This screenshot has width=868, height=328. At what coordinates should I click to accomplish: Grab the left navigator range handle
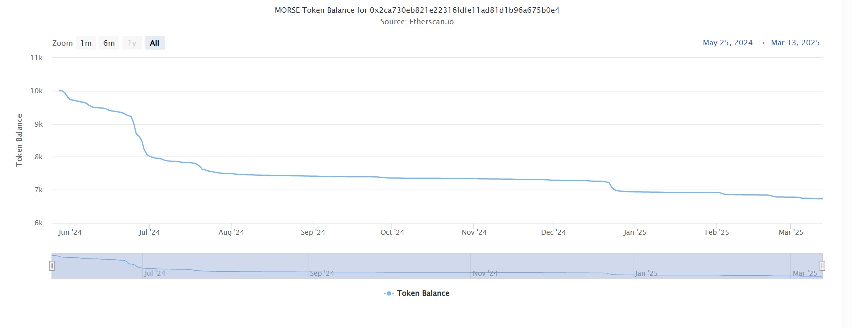click(52, 266)
